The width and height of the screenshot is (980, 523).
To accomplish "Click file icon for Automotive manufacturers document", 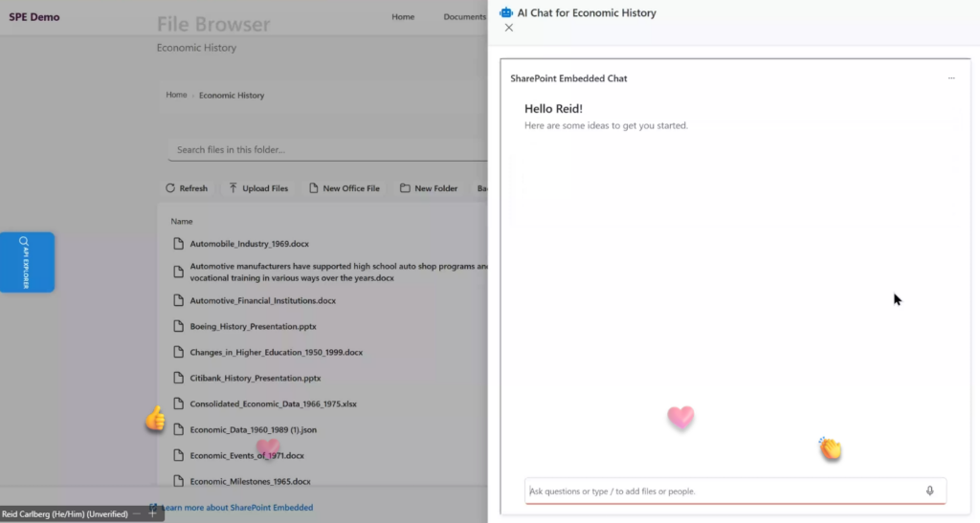I will 179,272.
